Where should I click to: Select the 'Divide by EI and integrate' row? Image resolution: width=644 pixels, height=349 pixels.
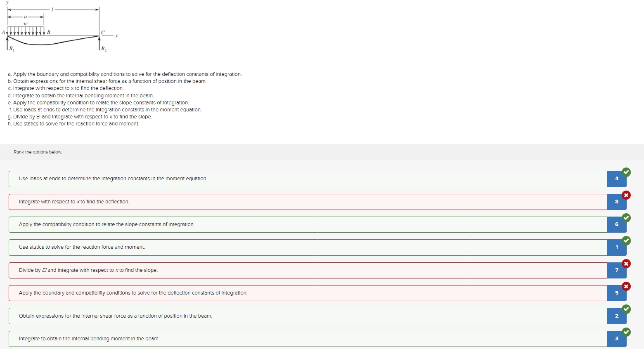[289, 270]
